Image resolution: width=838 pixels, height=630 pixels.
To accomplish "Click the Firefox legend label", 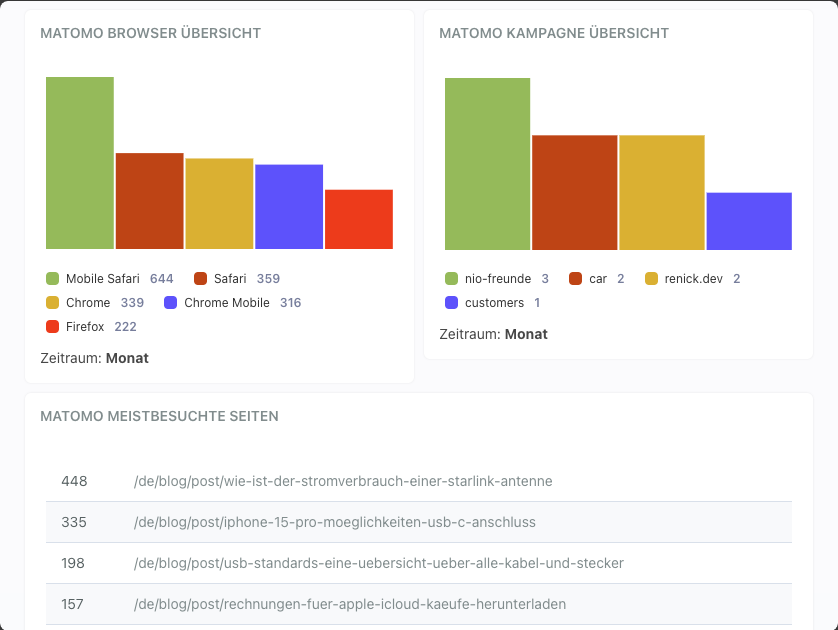I will [85, 326].
